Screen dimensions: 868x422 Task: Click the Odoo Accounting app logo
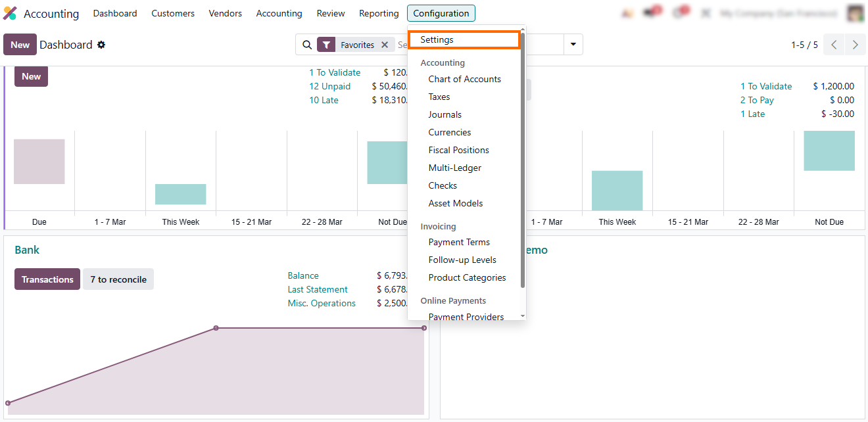(x=10, y=13)
